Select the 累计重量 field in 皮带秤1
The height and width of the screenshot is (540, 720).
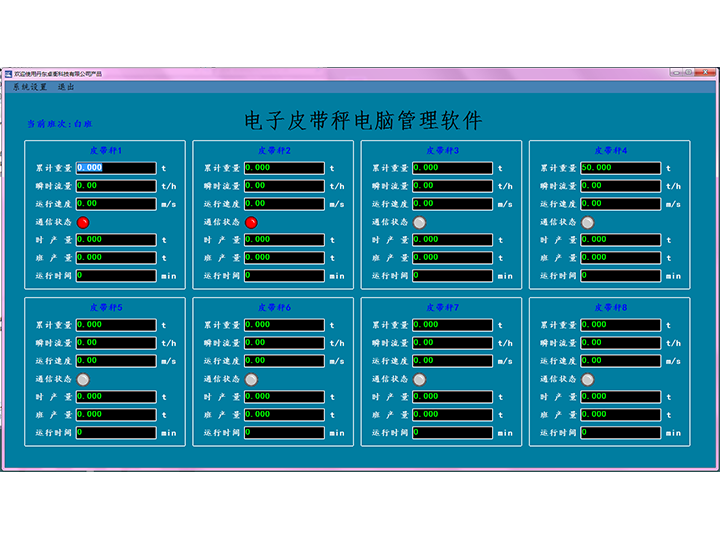point(116,168)
